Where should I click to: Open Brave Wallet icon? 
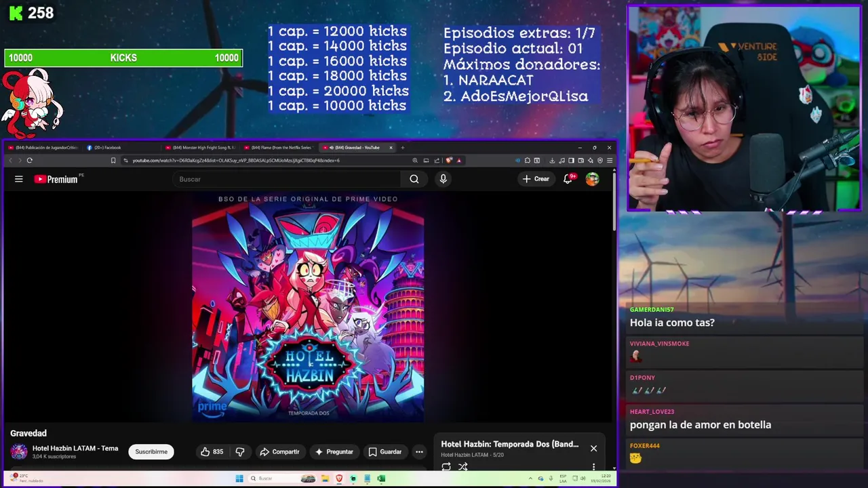point(580,161)
